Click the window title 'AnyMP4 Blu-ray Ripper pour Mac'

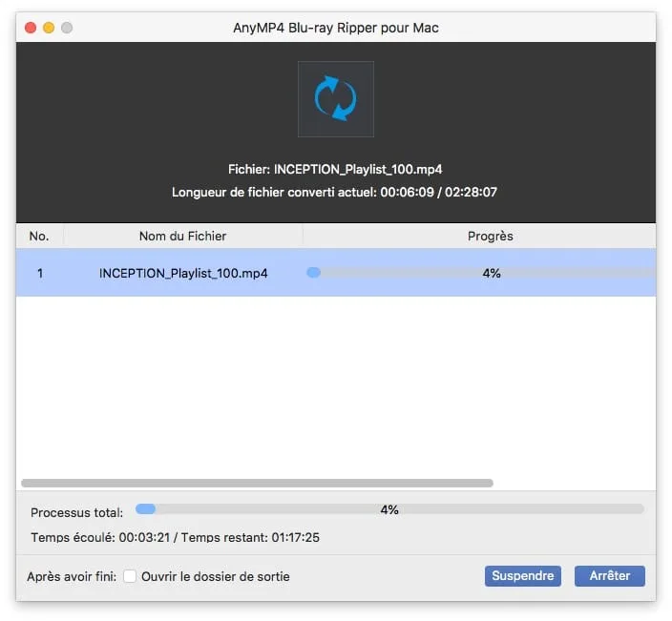(x=336, y=28)
